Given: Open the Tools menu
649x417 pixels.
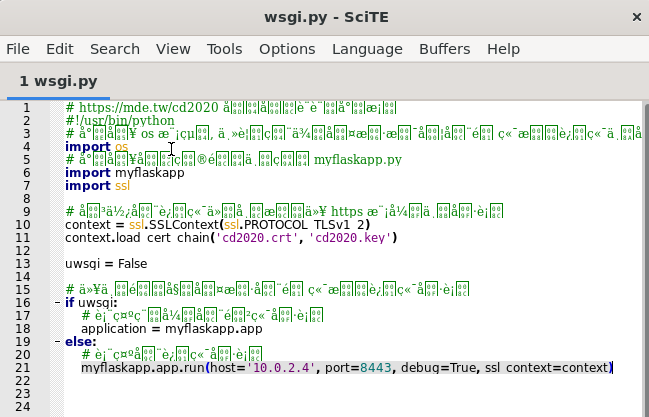Looking at the screenshot, I should pyautogui.click(x=224, y=49).
